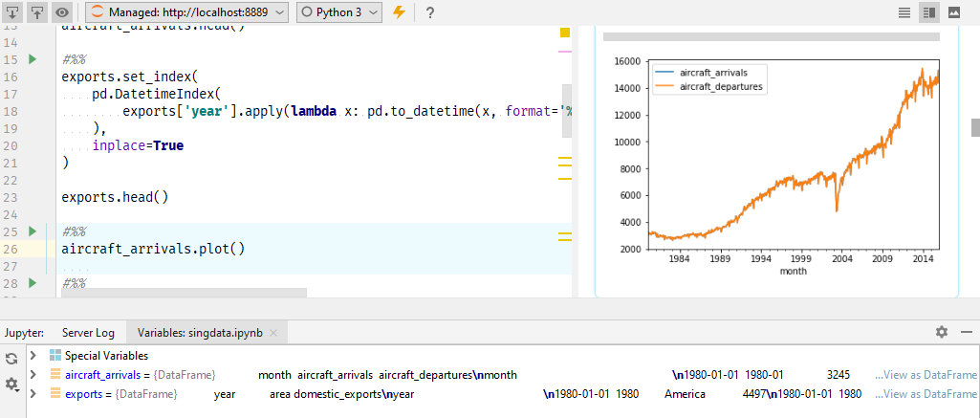Image resolution: width=980 pixels, height=418 pixels.
Task: Click the preview pane vertical scrollbar thumb
Action: [x=975, y=127]
